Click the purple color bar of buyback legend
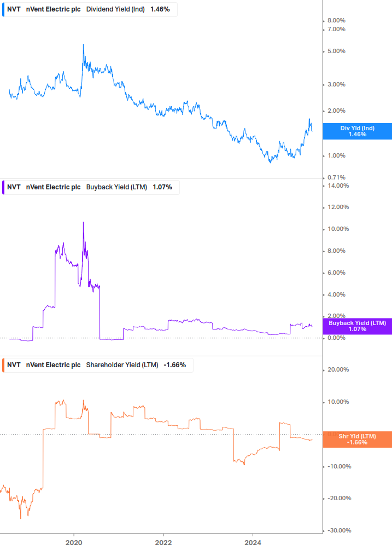The image size is (392, 550). point(3,187)
